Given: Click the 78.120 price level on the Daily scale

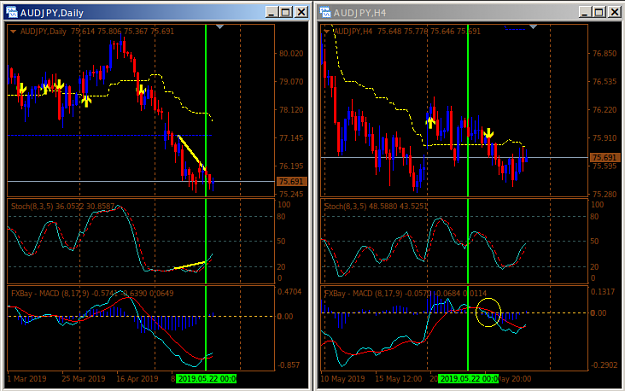Looking at the screenshot, I should coord(291,110).
